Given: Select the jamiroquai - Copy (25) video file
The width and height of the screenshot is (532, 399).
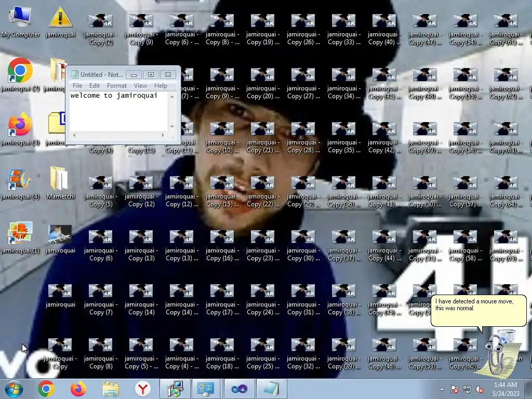Looking at the screenshot, I should (x=263, y=354).
